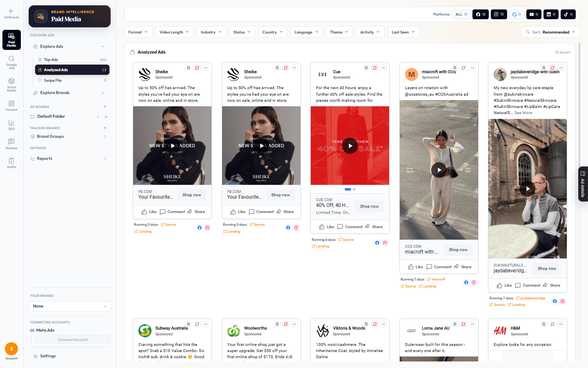Viewport: 588px width, 368px height.
Task: Refresh the miacroft with COS ad
Action: pyautogui.click(x=463, y=68)
